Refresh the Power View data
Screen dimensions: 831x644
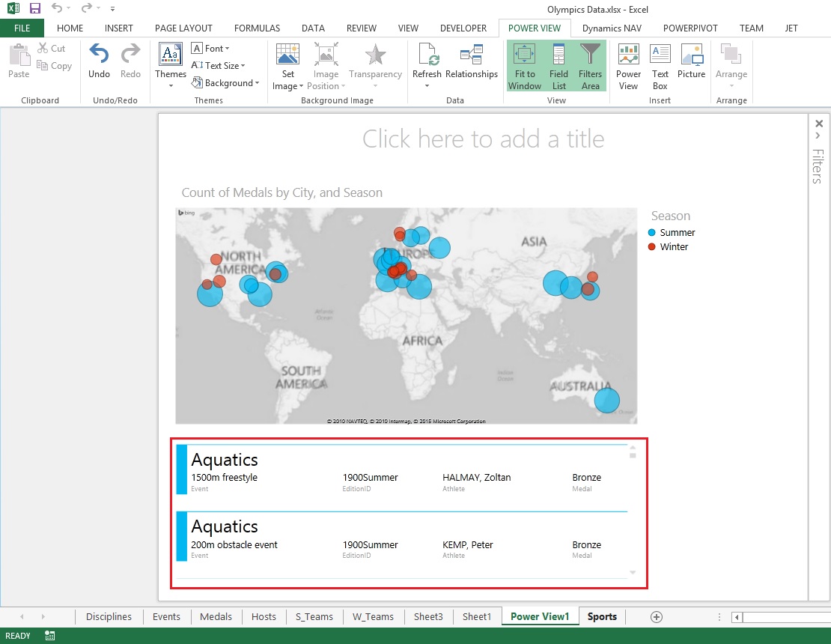click(427, 64)
